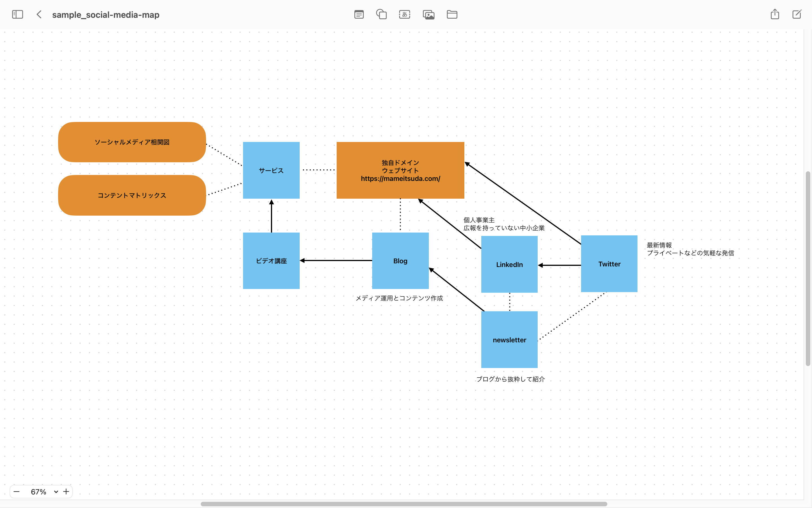Click the vertical scrollbar thumb
Screen dimensions: 812x508
click(808, 269)
